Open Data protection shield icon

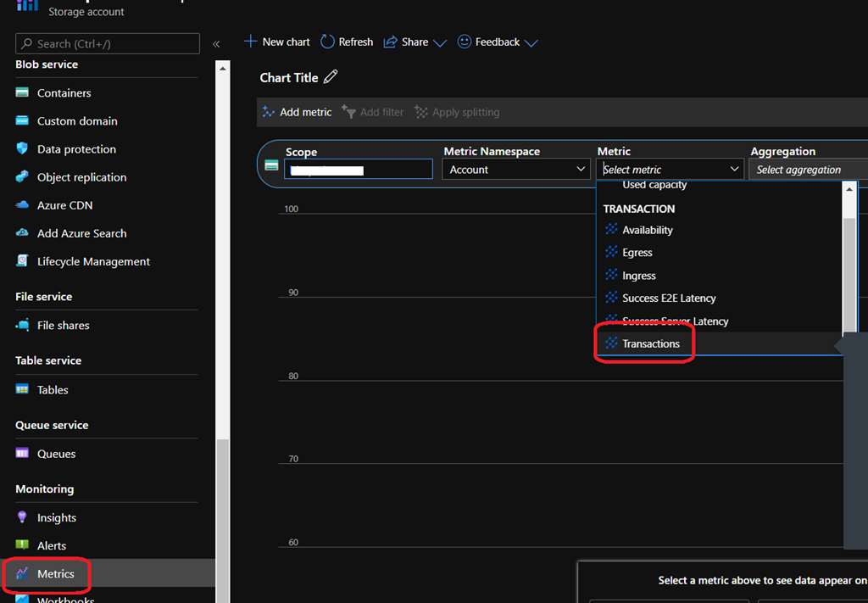pos(22,149)
